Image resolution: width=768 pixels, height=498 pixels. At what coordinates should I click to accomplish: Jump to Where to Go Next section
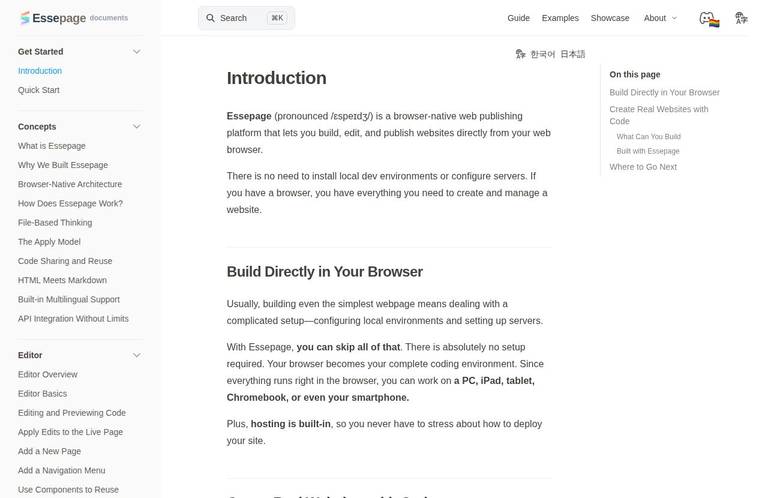click(x=643, y=167)
